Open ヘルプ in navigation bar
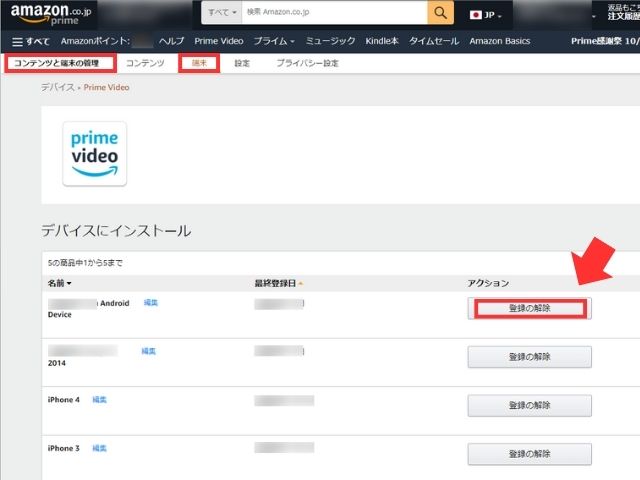Viewport: 640px width, 480px height. (x=171, y=41)
